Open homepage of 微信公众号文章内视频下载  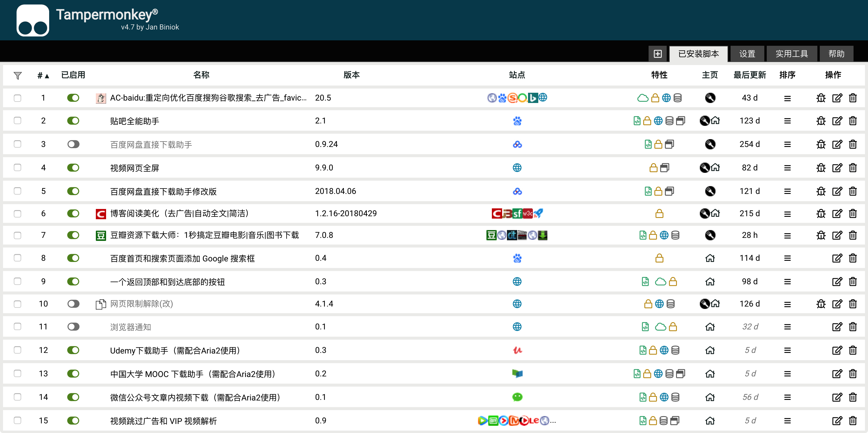[710, 397]
